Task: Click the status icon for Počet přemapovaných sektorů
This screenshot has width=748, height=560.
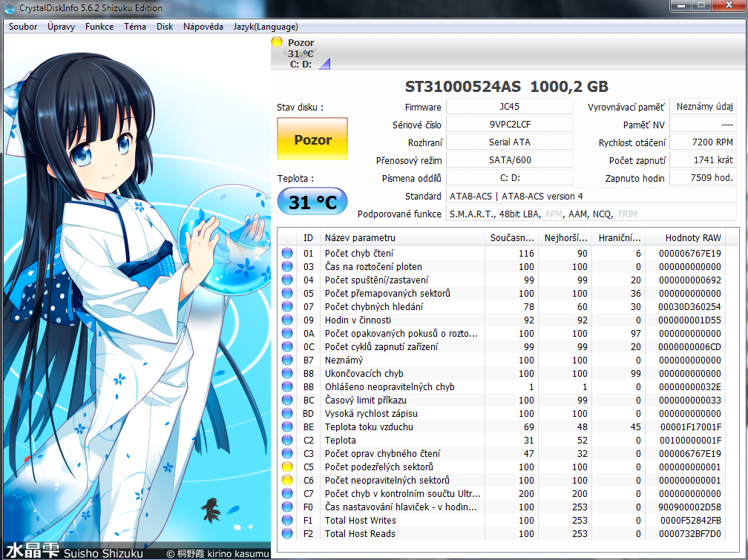Action: click(x=287, y=294)
